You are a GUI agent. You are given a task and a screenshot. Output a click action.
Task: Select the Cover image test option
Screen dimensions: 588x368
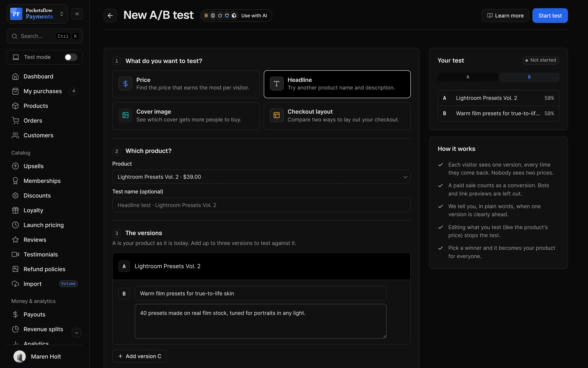[x=186, y=116]
